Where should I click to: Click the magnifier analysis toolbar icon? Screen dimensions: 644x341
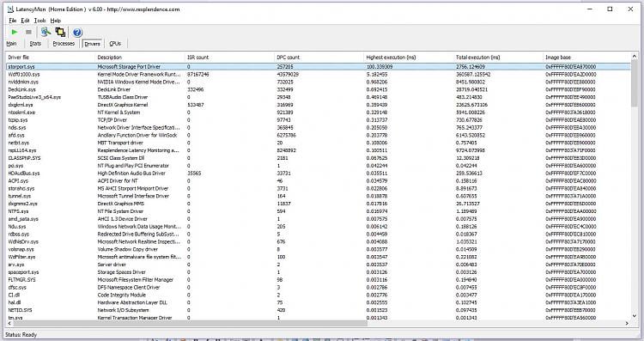46,32
